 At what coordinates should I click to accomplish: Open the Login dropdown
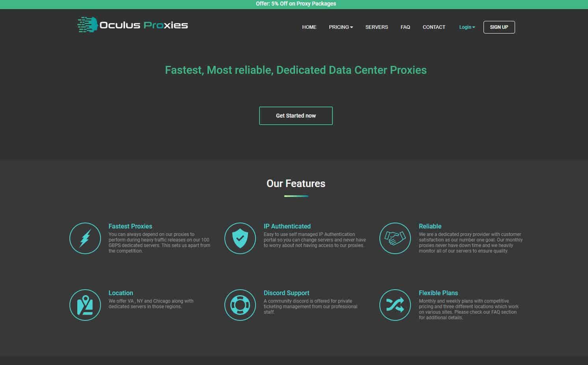pos(467,27)
